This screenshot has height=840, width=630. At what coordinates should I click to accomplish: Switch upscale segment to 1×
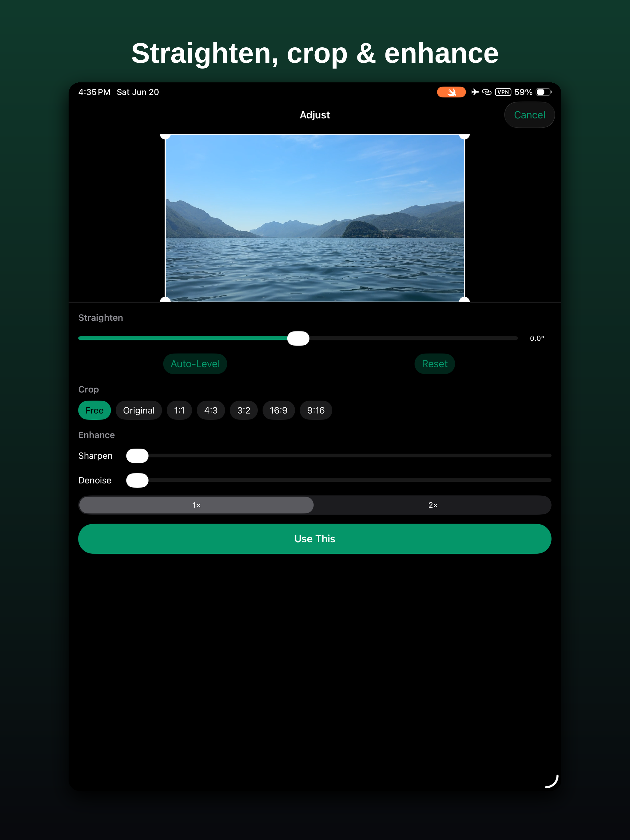(x=197, y=505)
